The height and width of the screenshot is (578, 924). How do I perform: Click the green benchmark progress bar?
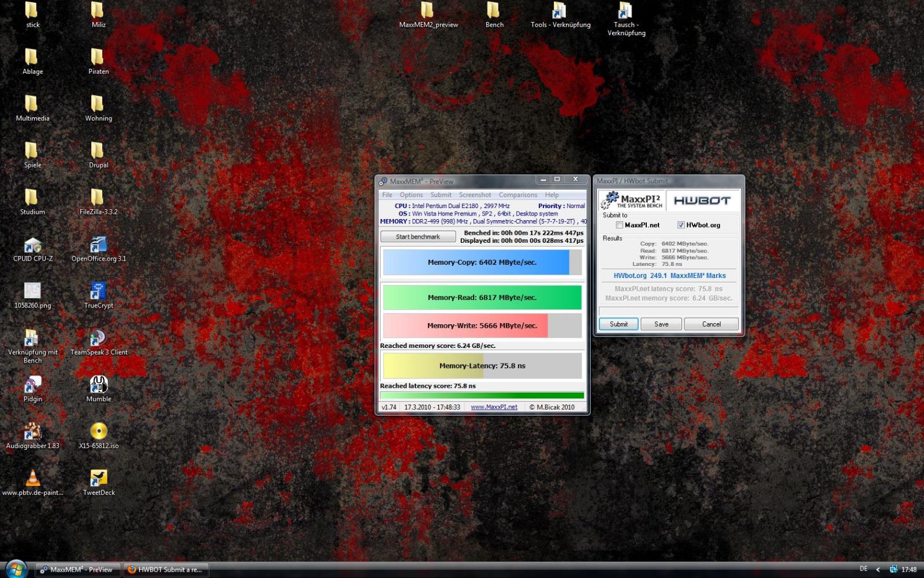tap(482, 396)
